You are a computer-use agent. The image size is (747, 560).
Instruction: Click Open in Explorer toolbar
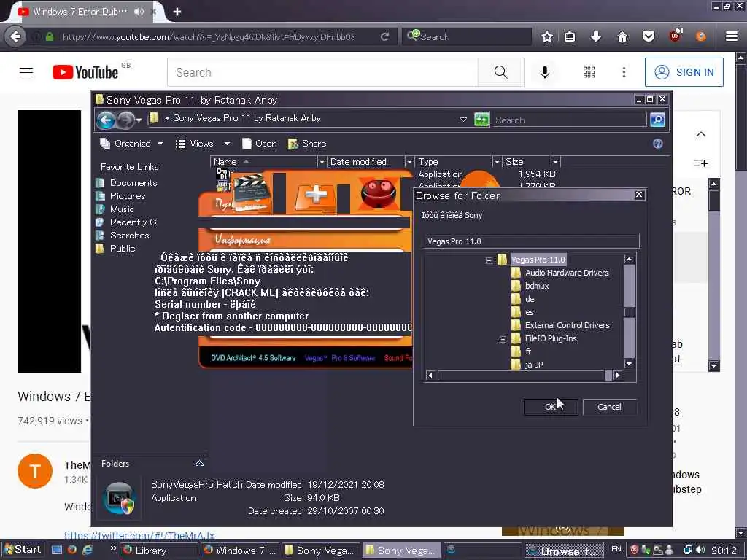[259, 144]
